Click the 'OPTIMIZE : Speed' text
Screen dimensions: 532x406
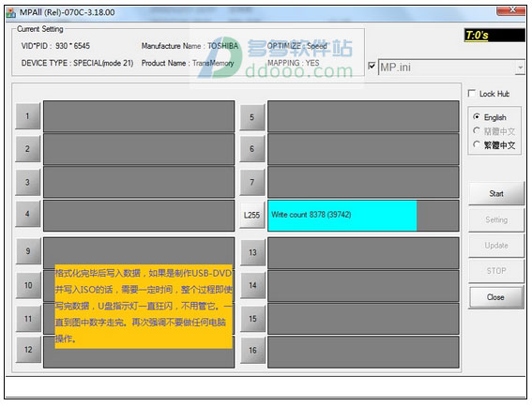point(297,46)
